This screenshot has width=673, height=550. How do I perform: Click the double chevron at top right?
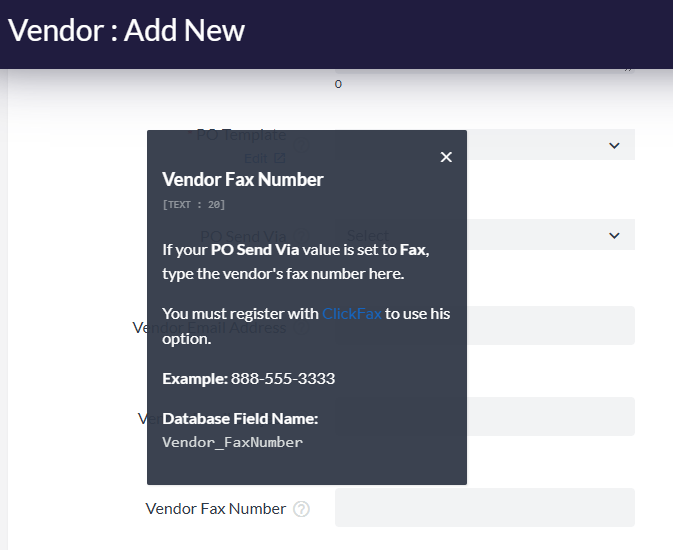(628, 69)
